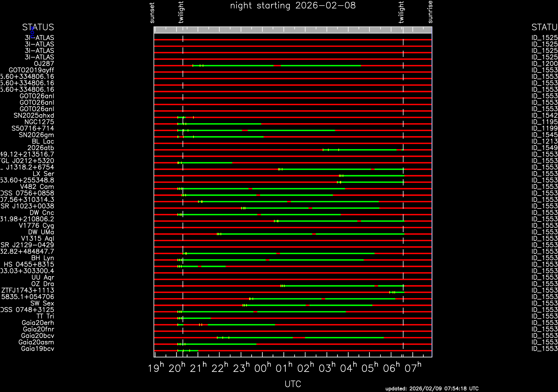Click the updated timestamp at bottom right
Screen dimensions: 558x392
click(432, 388)
